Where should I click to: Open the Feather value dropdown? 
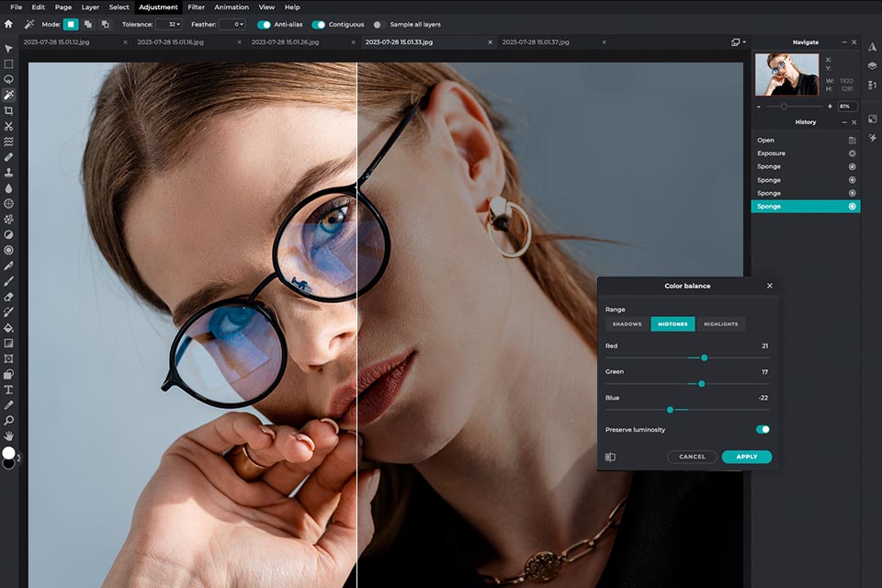coord(232,24)
